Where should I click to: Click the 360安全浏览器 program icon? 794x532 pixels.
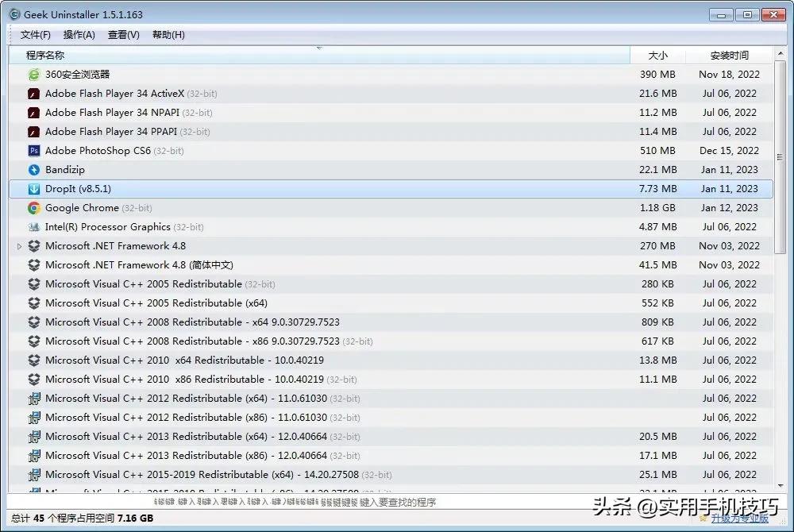coord(33,74)
